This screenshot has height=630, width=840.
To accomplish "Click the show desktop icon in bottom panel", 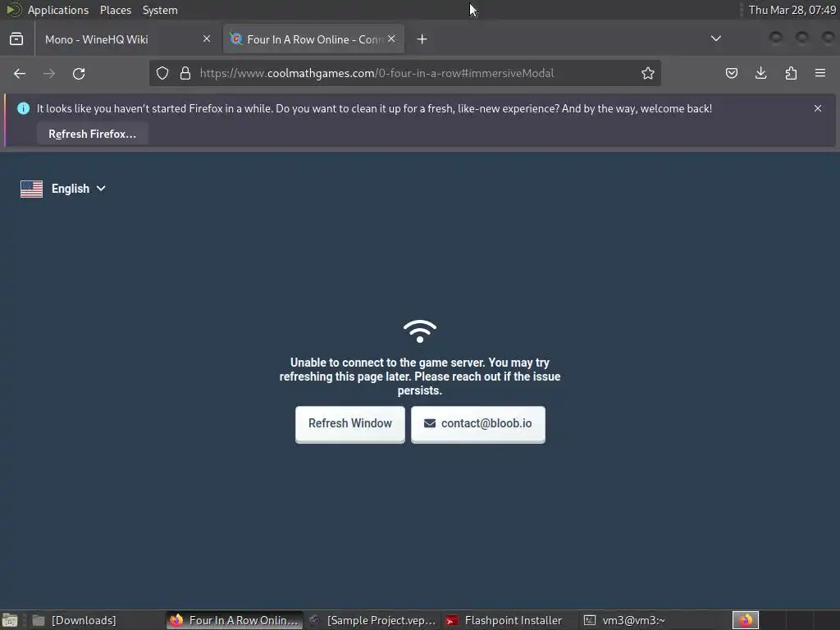I will tap(10, 620).
